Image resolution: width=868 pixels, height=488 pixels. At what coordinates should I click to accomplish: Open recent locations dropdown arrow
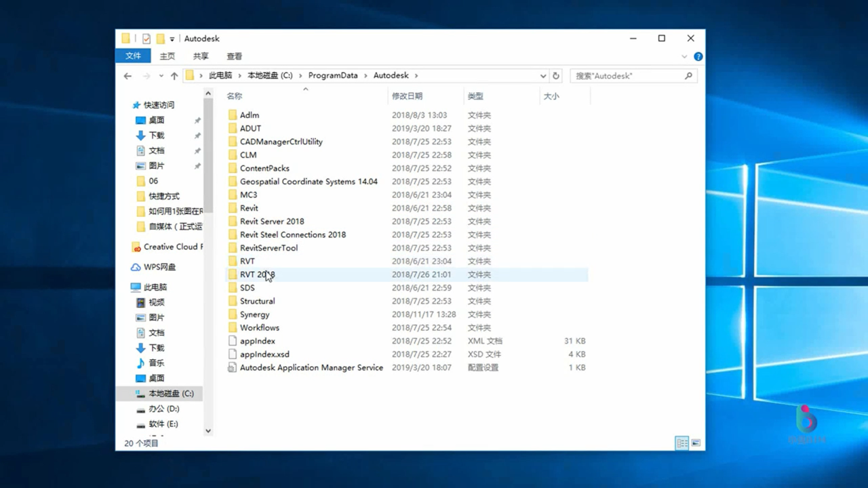pyautogui.click(x=161, y=76)
